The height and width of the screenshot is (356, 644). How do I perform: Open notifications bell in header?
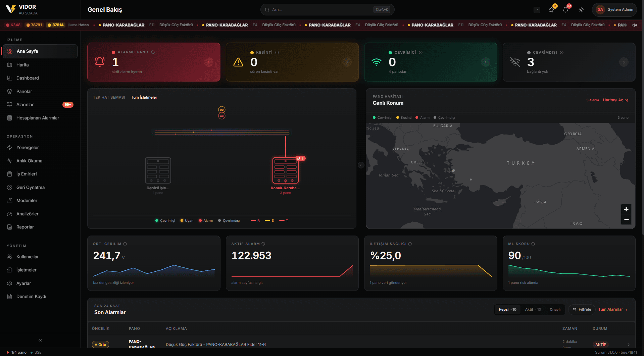click(565, 10)
